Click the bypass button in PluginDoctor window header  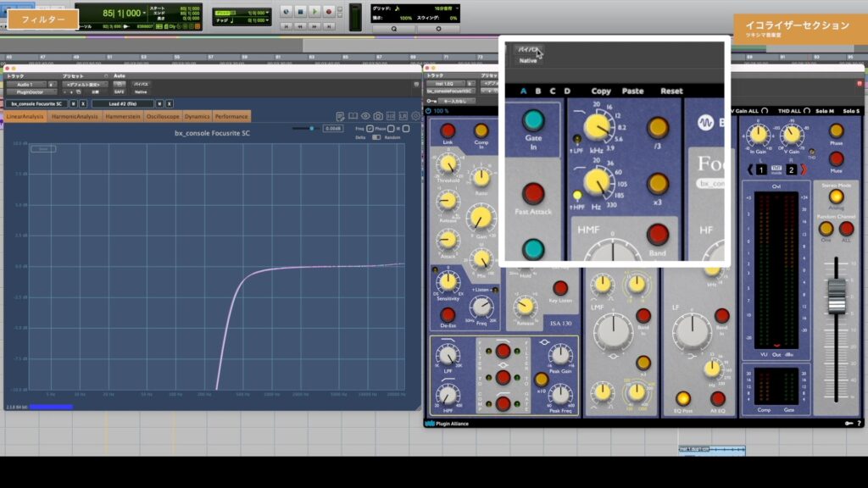[141, 85]
